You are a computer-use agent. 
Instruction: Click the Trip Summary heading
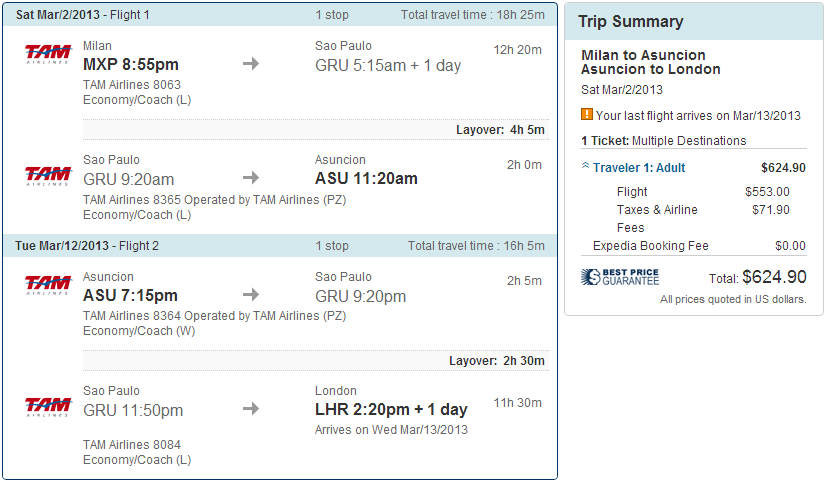pyautogui.click(x=631, y=22)
